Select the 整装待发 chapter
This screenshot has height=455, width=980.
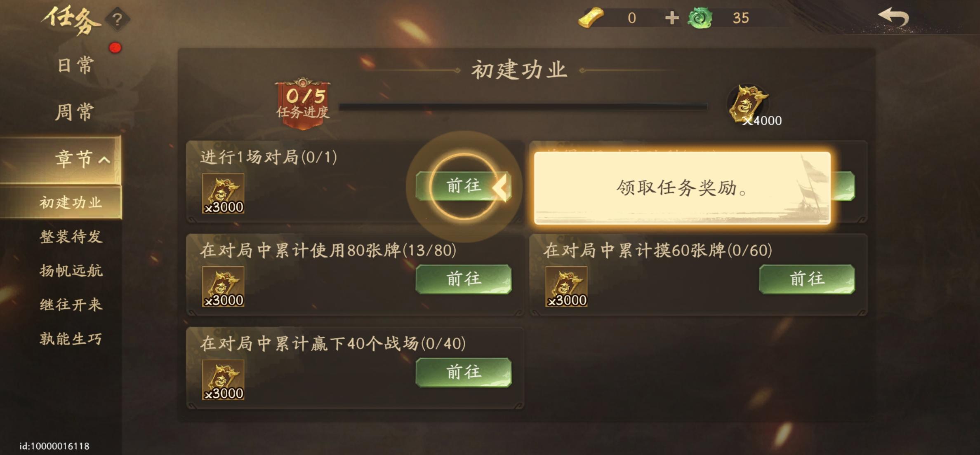pyautogui.click(x=71, y=237)
